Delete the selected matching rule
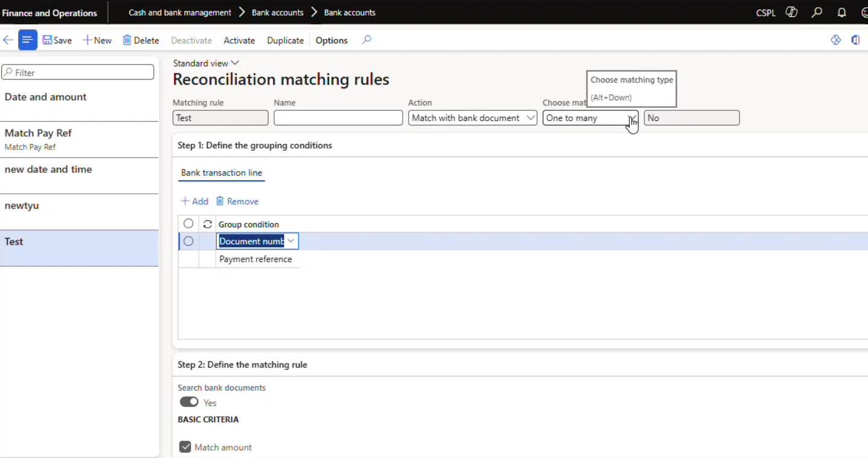Screen dimensions: 868x458 click(x=141, y=40)
